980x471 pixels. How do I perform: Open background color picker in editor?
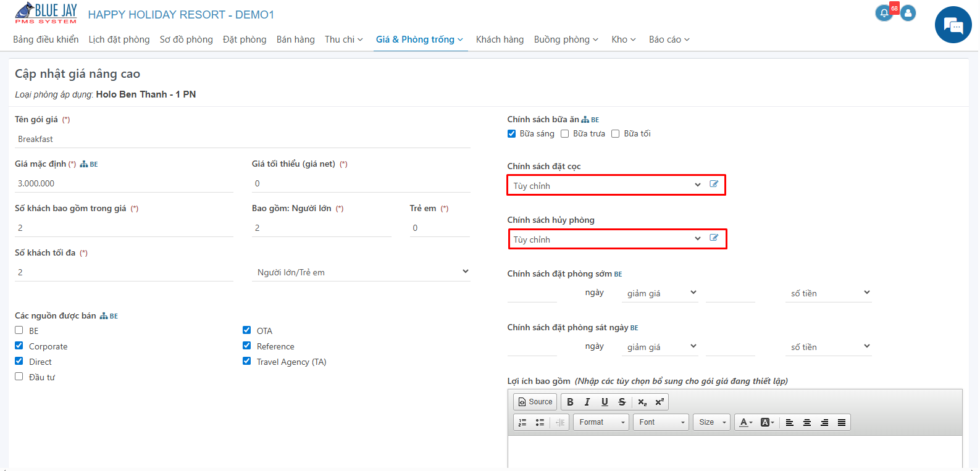(767, 422)
